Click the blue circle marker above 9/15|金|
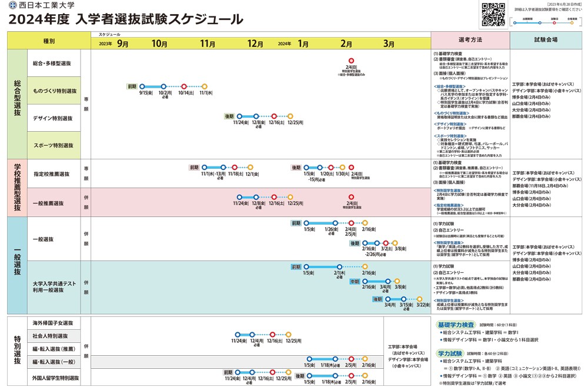 tap(142, 86)
